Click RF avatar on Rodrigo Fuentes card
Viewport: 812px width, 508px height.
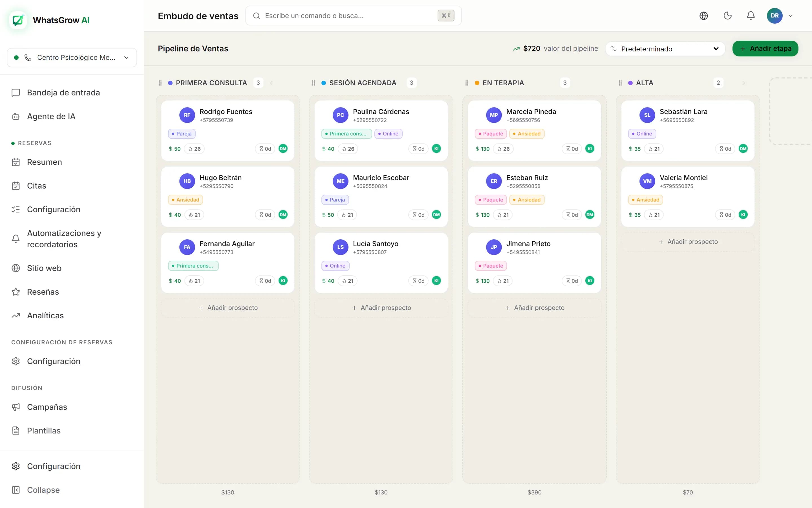coord(187,115)
